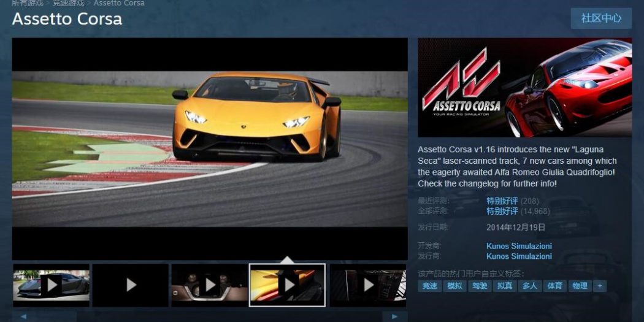Click the 开发商 label
The width and height of the screenshot is (644, 322).
point(428,246)
